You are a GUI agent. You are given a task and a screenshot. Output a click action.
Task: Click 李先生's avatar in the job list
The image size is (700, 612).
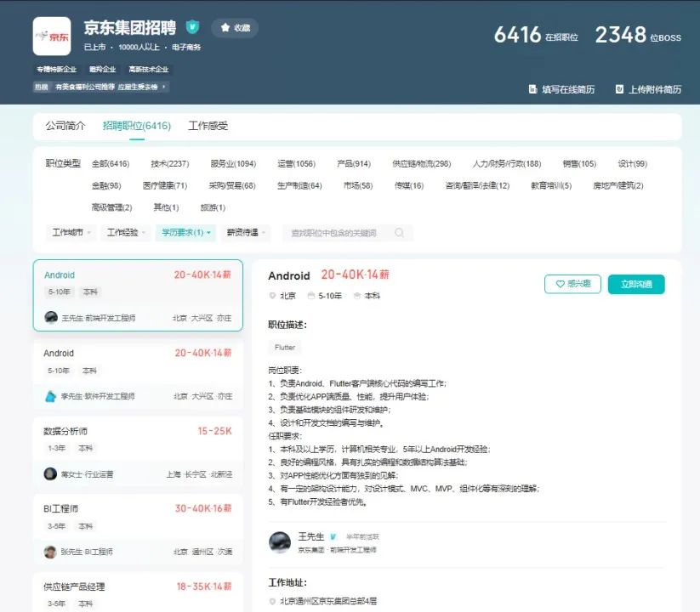click(x=50, y=395)
